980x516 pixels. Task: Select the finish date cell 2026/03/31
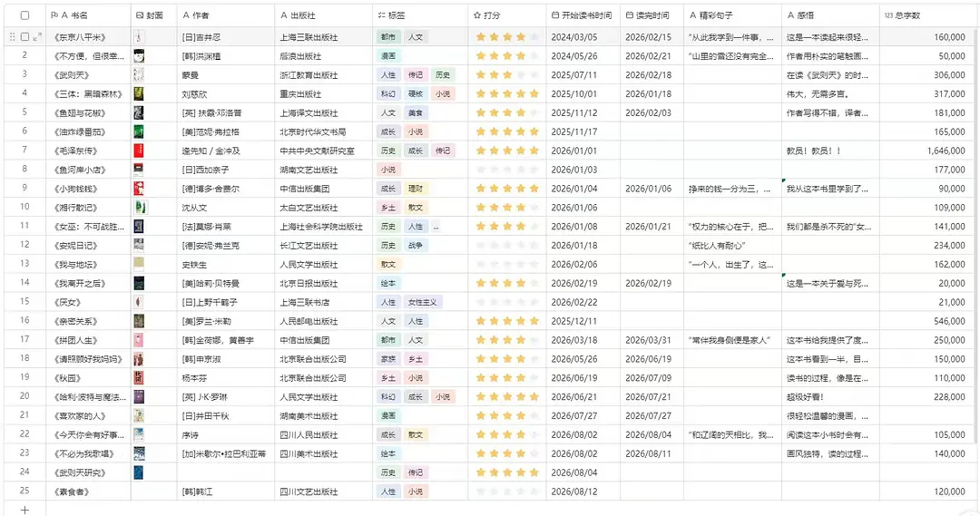(x=652, y=340)
